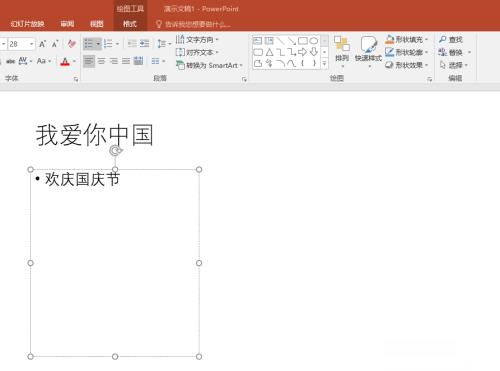Toggle numbered list formatting
This screenshot has height=371, width=500.
click(108, 44)
